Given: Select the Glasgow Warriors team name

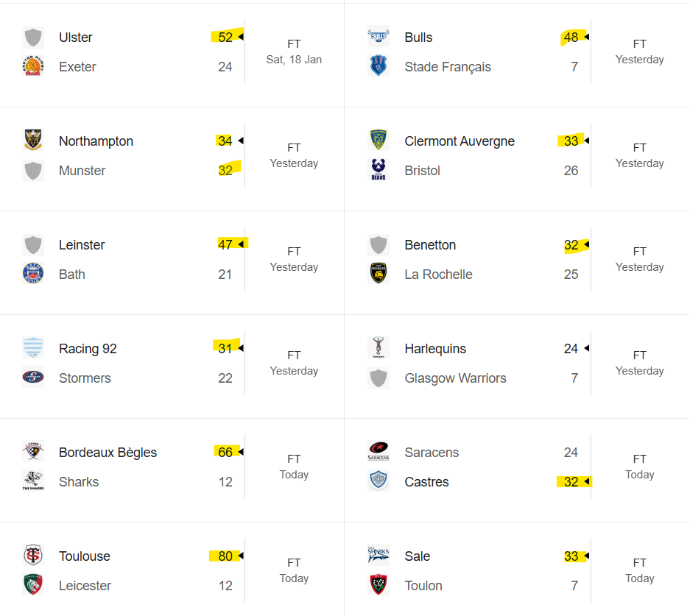Looking at the screenshot, I should [455, 378].
